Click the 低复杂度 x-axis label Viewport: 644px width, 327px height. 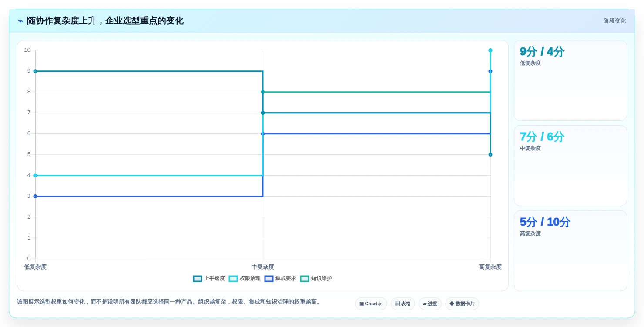tap(35, 267)
